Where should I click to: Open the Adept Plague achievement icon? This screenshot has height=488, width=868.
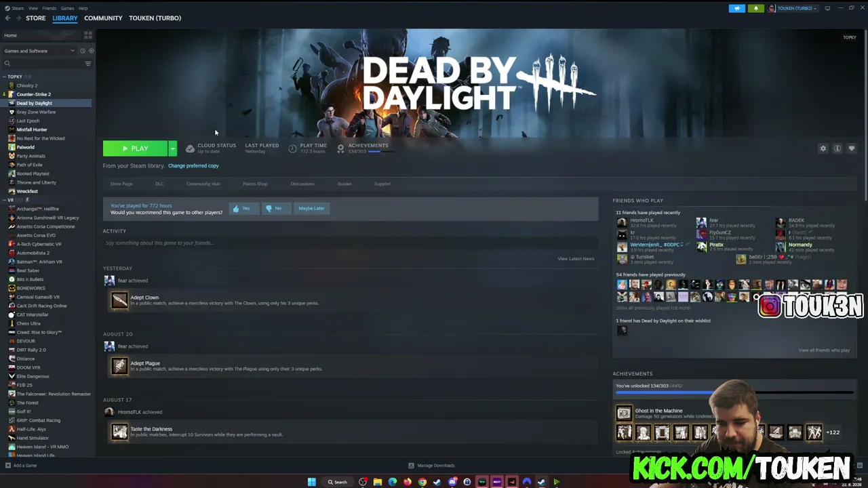click(119, 366)
